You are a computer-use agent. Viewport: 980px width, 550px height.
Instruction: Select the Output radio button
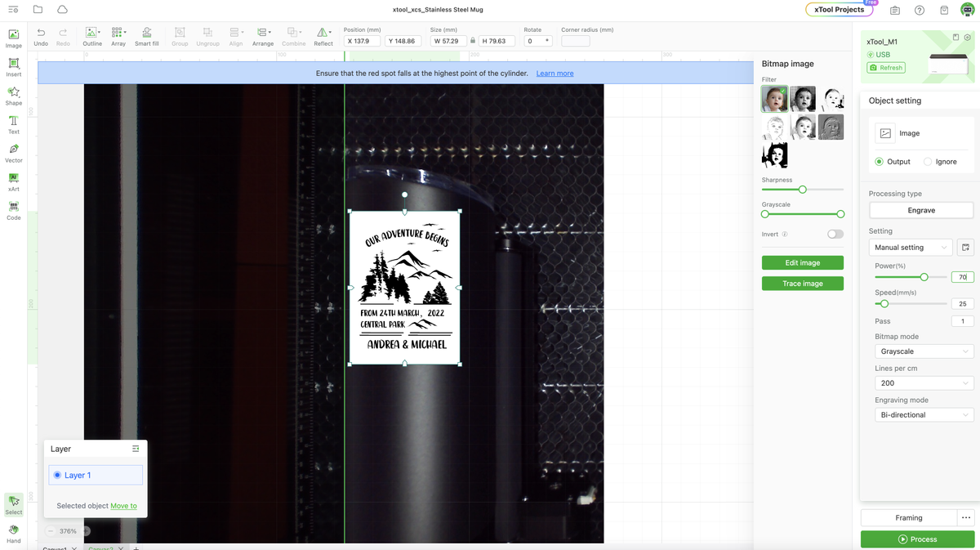click(x=879, y=162)
